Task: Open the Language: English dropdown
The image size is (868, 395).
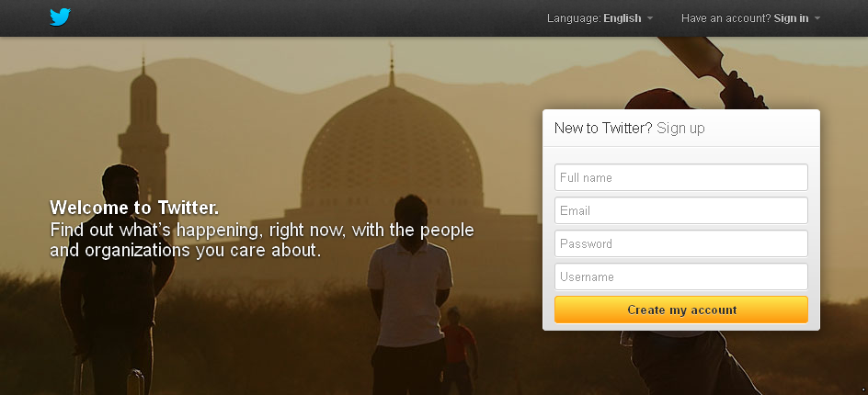Action: pyautogui.click(x=600, y=18)
